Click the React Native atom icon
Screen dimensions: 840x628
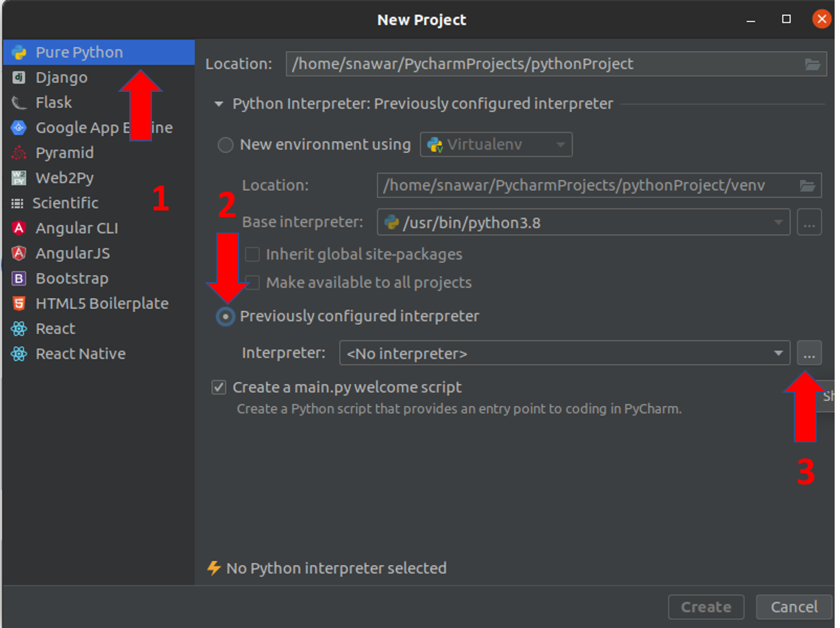[x=19, y=354]
